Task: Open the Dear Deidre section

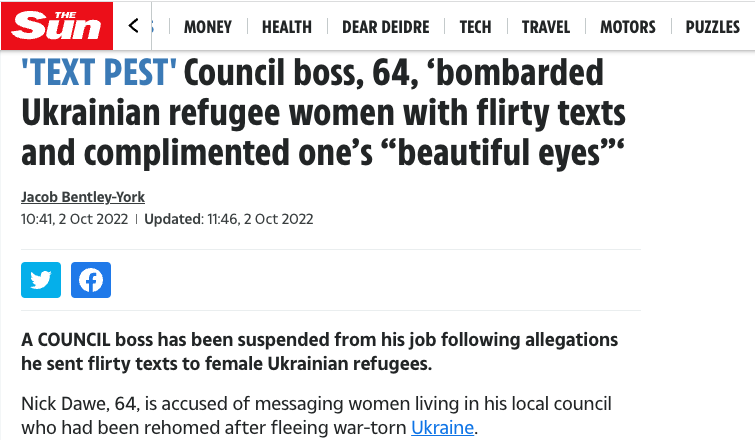Action: (x=385, y=27)
